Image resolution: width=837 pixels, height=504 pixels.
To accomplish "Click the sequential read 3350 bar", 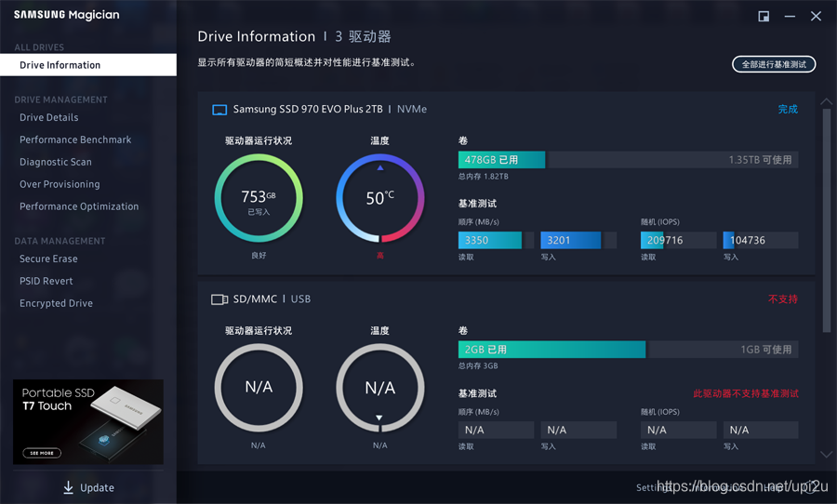I will pos(496,240).
